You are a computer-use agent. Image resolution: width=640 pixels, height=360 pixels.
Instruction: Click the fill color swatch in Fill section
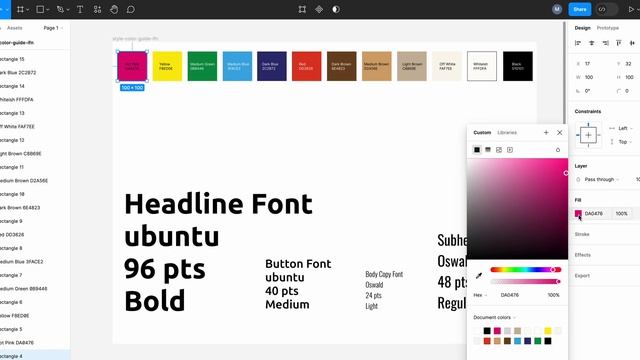coord(578,213)
